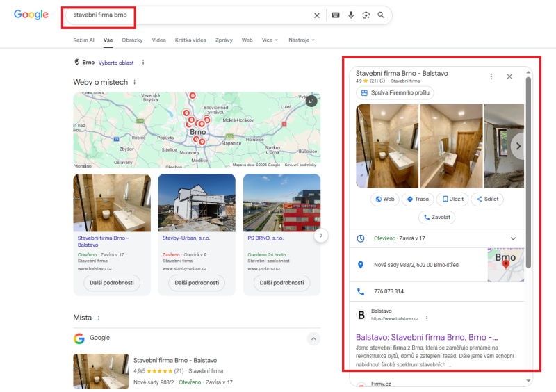
Task: Click the phone icon next to 776 073 314
Action: tap(361, 292)
